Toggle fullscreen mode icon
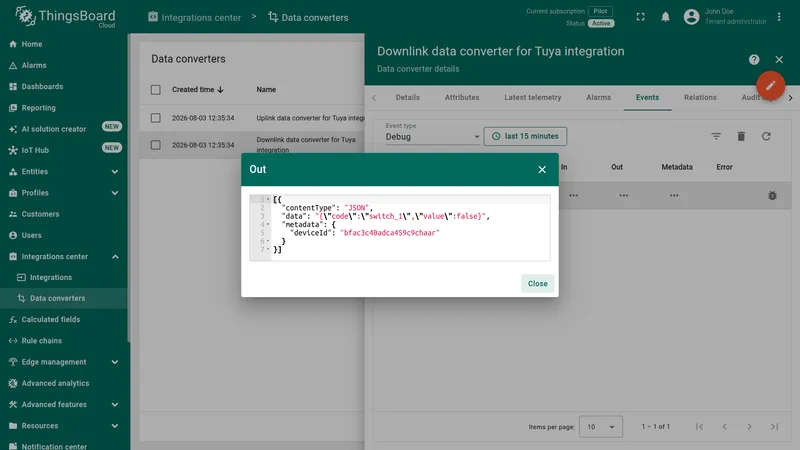 click(x=640, y=17)
